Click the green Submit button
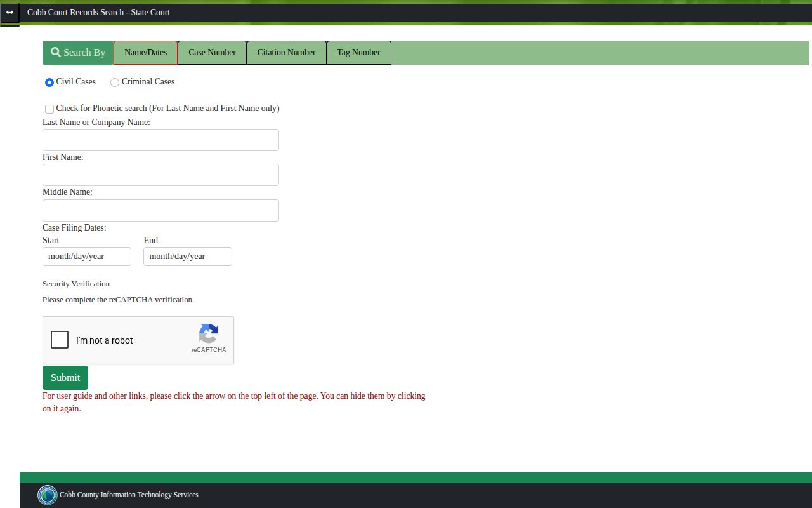The width and height of the screenshot is (812, 508). tap(65, 378)
